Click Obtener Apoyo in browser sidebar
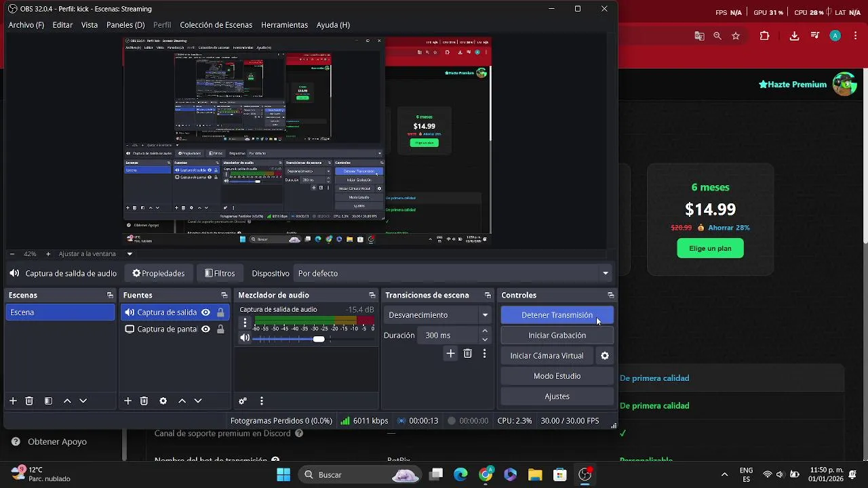 49,442
